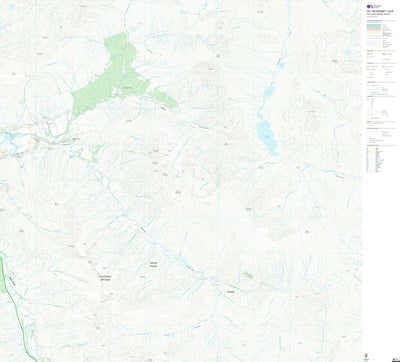Click the green main road in lower-left corner
The image size is (400, 362).
[15, 307]
